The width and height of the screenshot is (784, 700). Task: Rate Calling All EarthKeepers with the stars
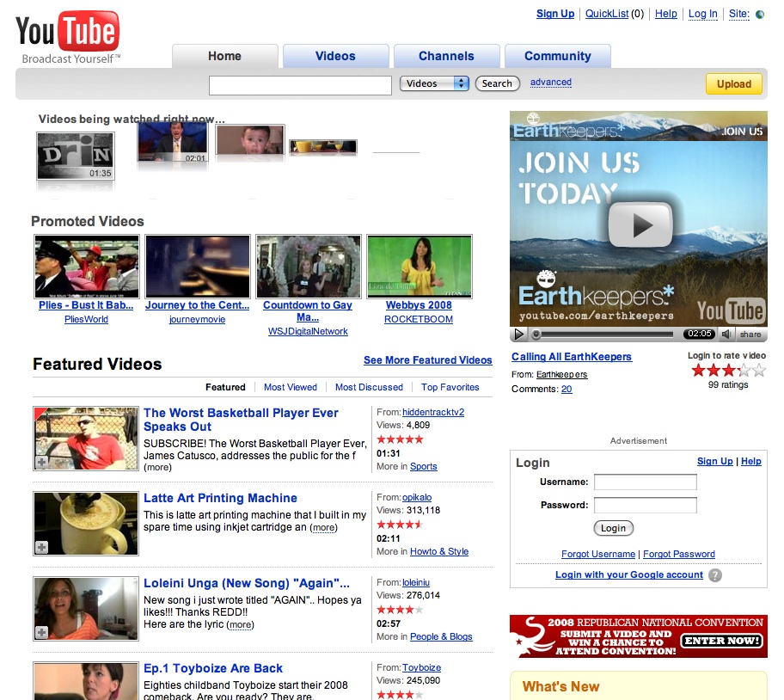tap(728, 371)
